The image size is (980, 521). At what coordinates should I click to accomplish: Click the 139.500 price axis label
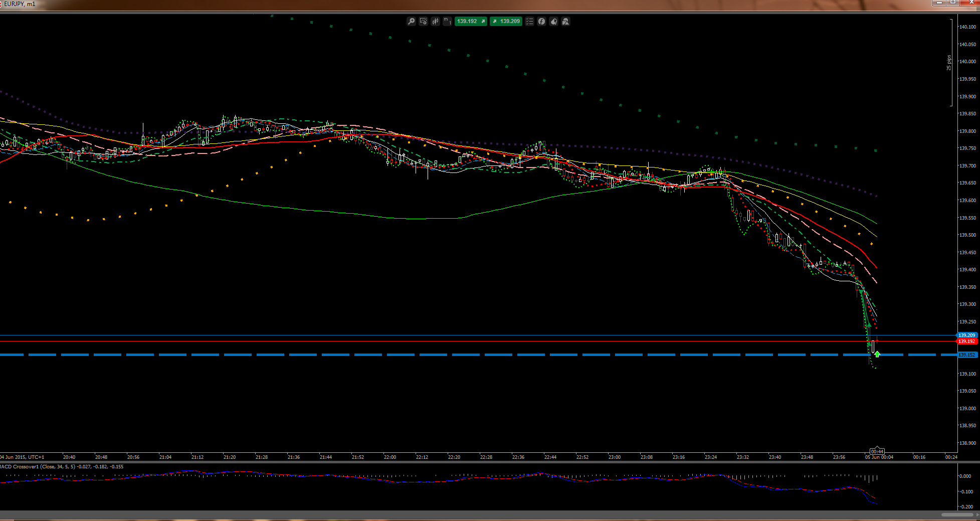pos(967,235)
